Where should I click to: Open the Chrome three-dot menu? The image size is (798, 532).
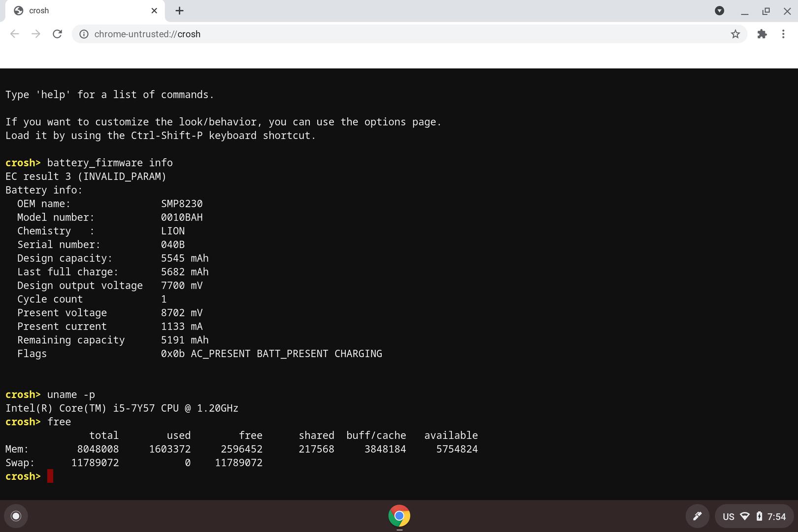783,34
